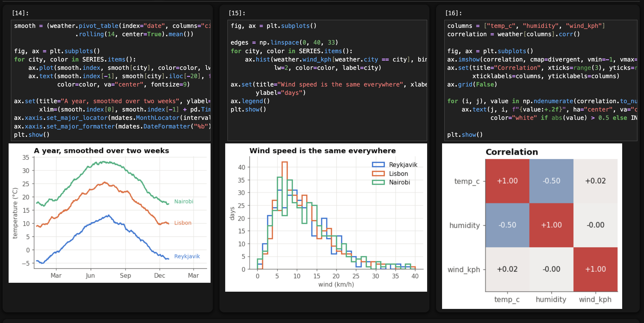Click the ax.grid(False) line in cell 16
Image resolution: width=644 pixels, height=323 pixels.
coord(472,84)
